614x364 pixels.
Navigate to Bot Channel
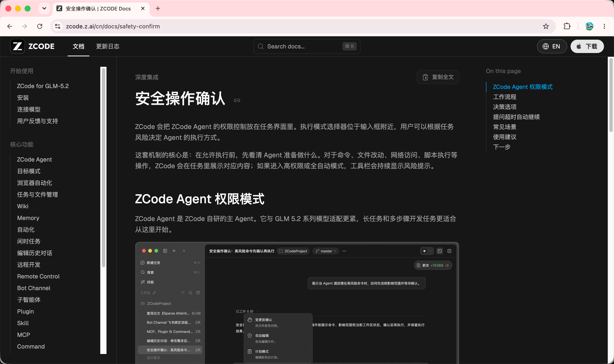pyautogui.click(x=34, y=288)
